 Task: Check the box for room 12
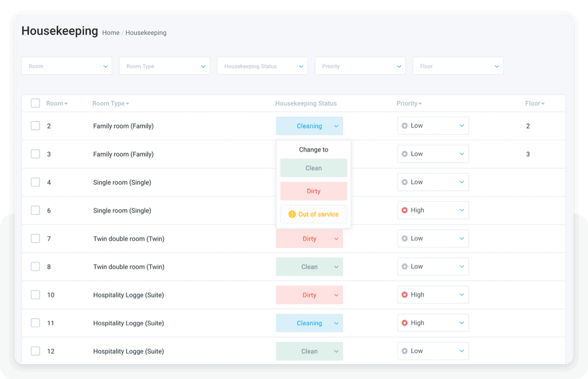[x=35, y=351]
